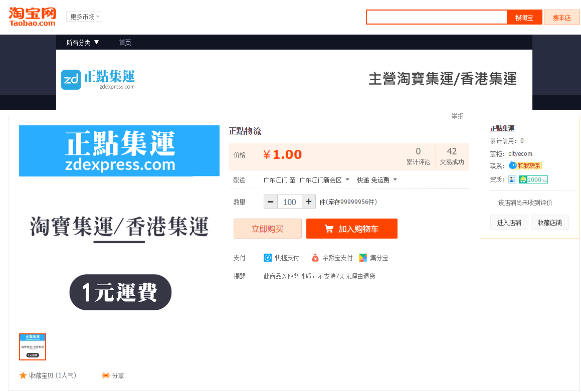Screen dimensions: 581x392
Task: Focus the Taobao search input field
Action: (x=437, y=18)
